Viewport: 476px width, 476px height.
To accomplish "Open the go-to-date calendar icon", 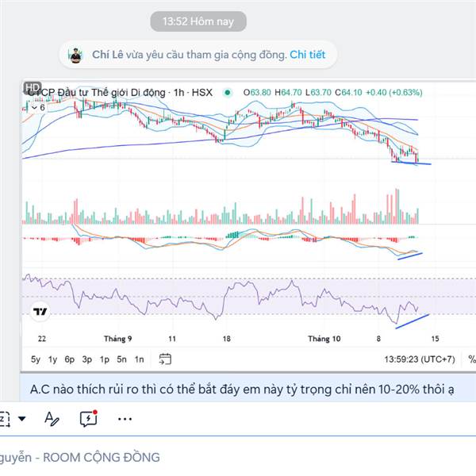I will 165,359.
